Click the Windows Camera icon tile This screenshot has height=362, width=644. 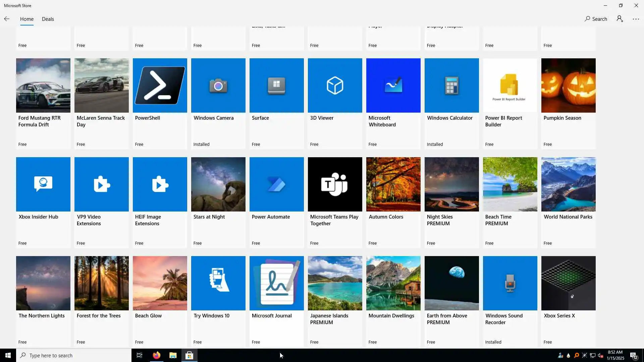click(218, 85)
